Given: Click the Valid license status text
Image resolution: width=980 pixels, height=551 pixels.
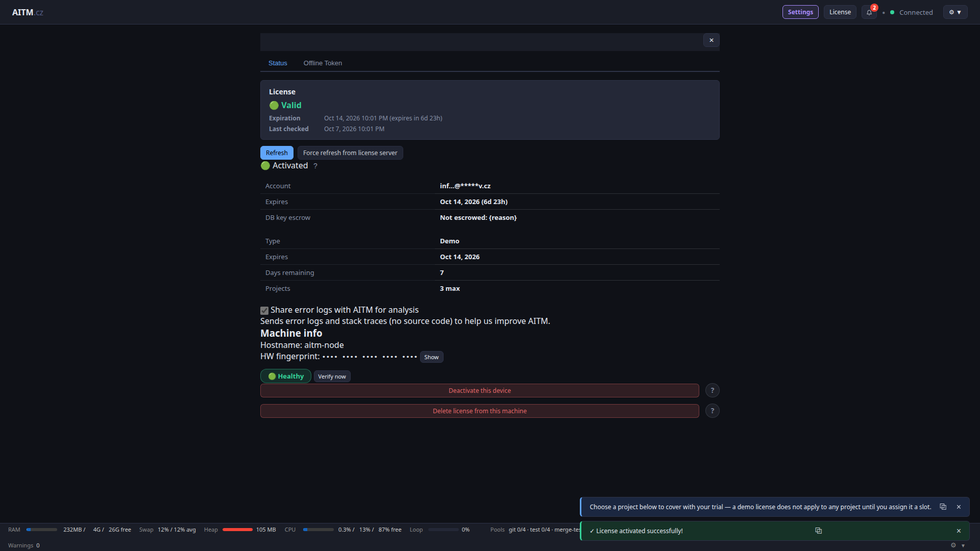Looking at the screenshot, I should click(x=291, y=105).
